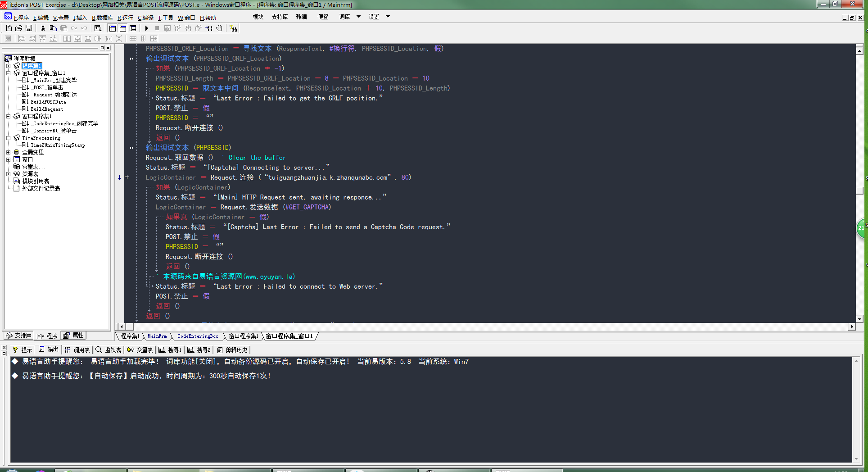Screen dimensions: 868x472
Task: Float the program tree panel
Action: tap(102, 48)
